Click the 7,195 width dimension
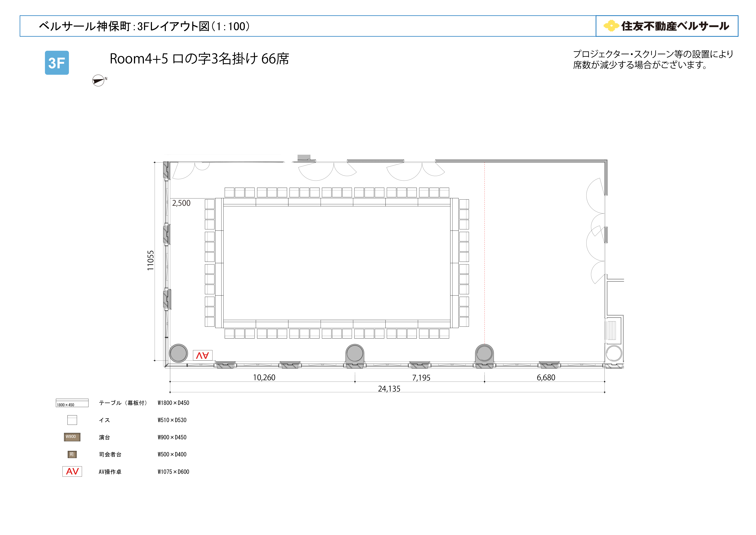The width and height of the screenshot is (756, 535). point(421,378)
